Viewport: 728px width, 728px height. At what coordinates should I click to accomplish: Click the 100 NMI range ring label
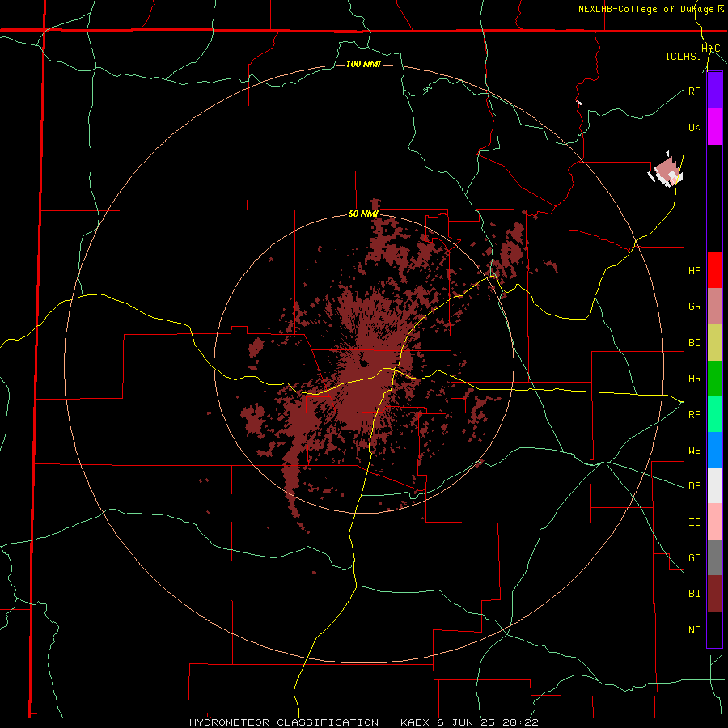coord(363,64)
